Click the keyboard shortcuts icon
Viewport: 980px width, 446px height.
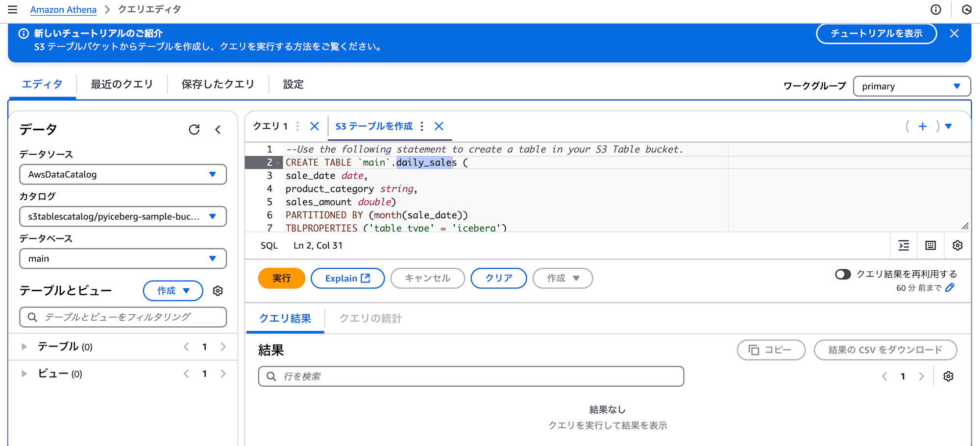(x=931, y=245)
